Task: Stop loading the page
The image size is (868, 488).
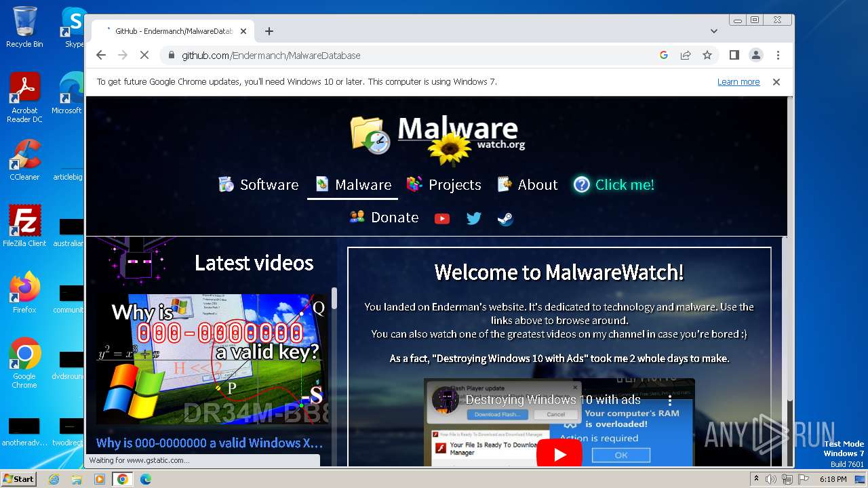Action: click(144, 56)
